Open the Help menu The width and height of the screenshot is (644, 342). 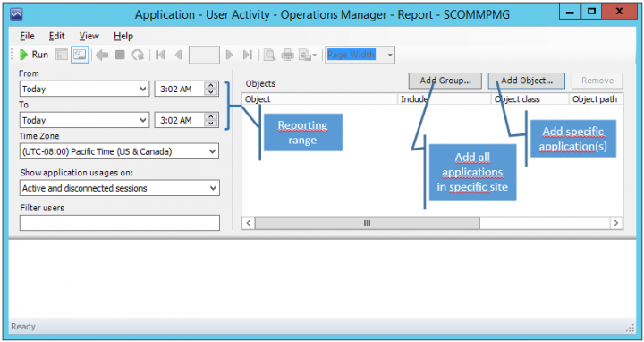(123, 36)
